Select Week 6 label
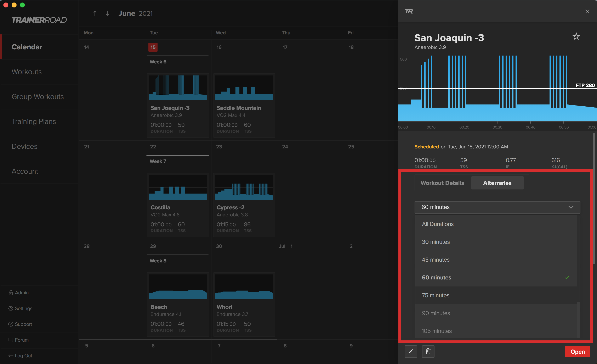The width and height of the screenshot is (597, 364). (158, 62)
